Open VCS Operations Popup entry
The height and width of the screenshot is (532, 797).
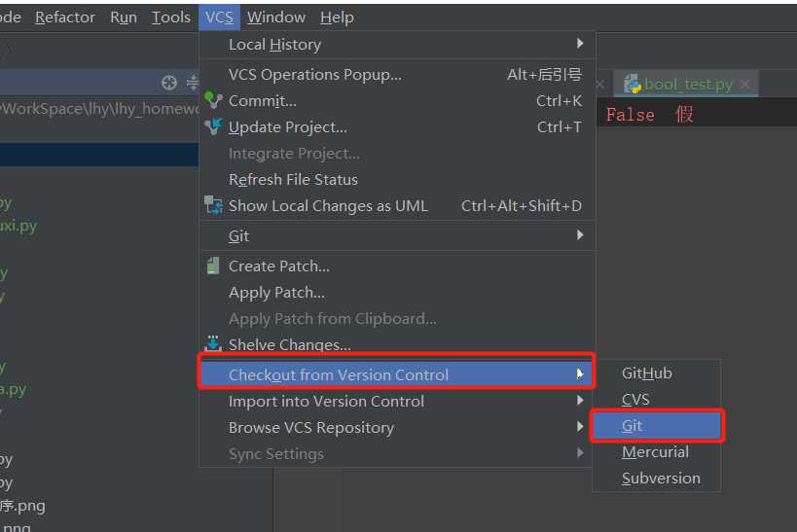coord(314,74)
